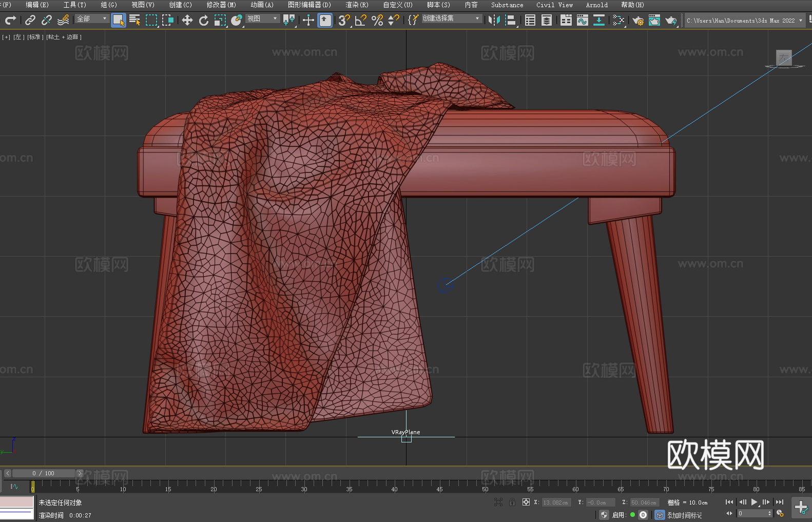Open Time Configuration icon

[x=780, y=513]
